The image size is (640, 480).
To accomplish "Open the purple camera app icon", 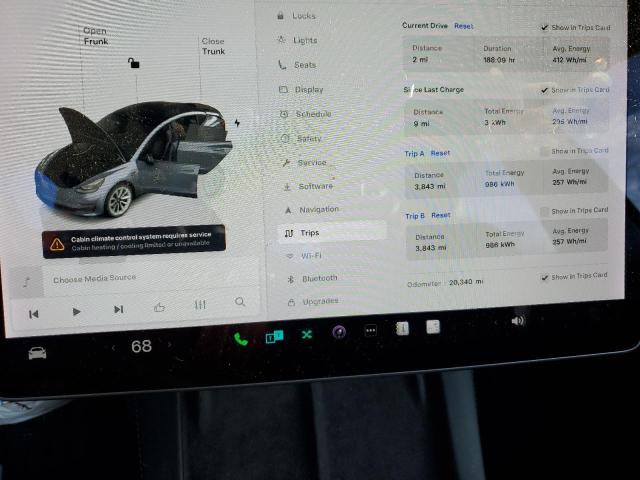I will click(339, 333).
